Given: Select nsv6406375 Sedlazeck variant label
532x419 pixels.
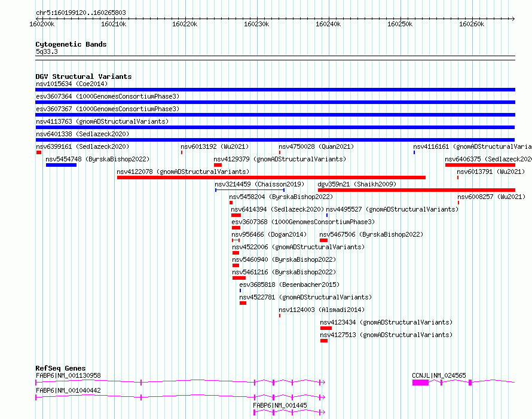Looking at the screenshot, I should (488, 159).
